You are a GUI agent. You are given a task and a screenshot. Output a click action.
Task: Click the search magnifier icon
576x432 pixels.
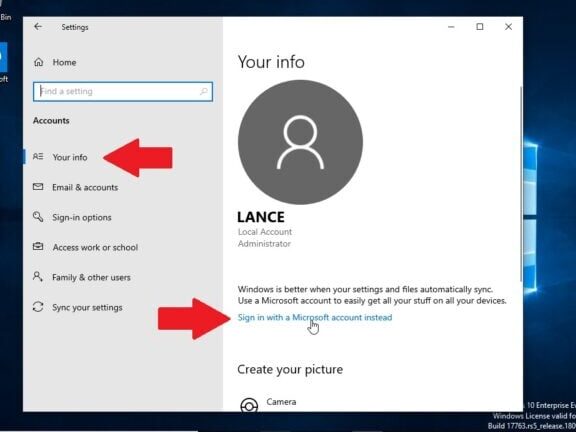(x=204, y=91)
